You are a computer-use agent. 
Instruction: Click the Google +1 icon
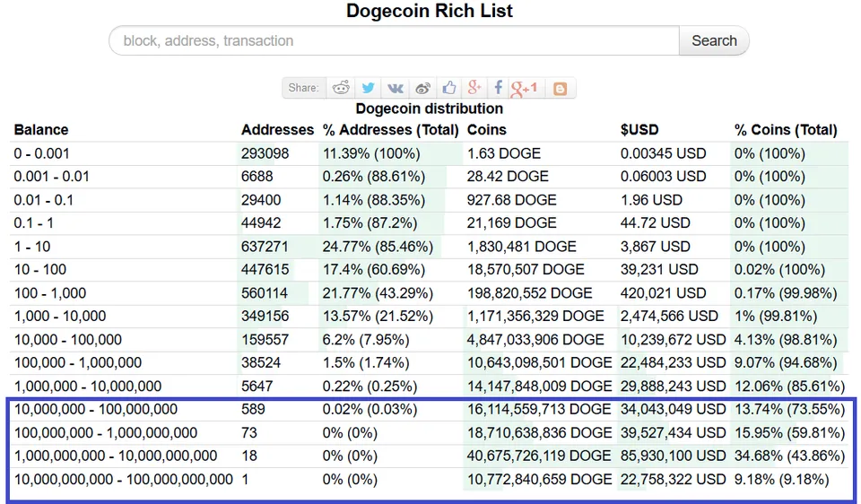(x=524, y=89)
